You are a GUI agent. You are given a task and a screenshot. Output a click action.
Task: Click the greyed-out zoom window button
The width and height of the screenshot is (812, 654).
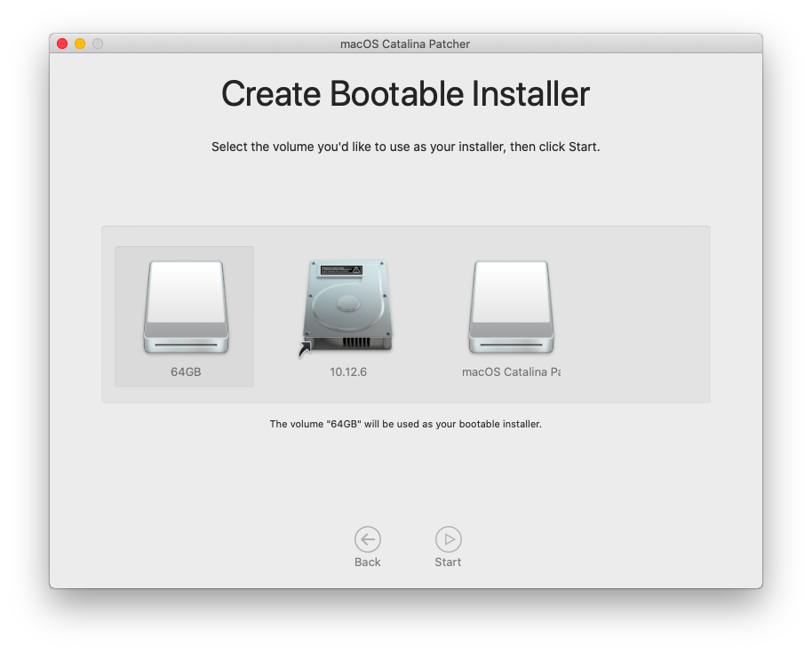98,44
